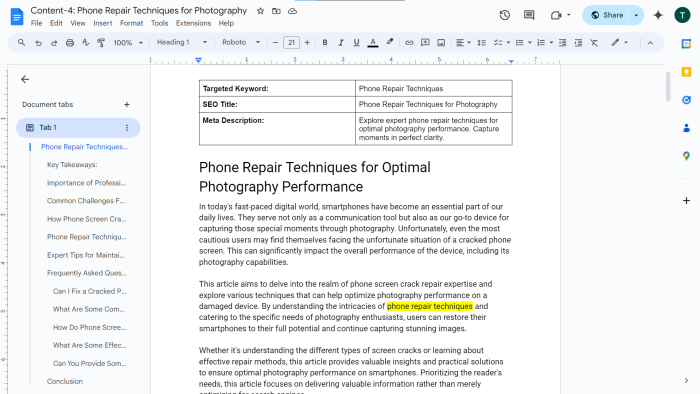Image resolution: width=700 pixels, height=394 pixels.
Task: Add a new document tab
Action: 127,104
